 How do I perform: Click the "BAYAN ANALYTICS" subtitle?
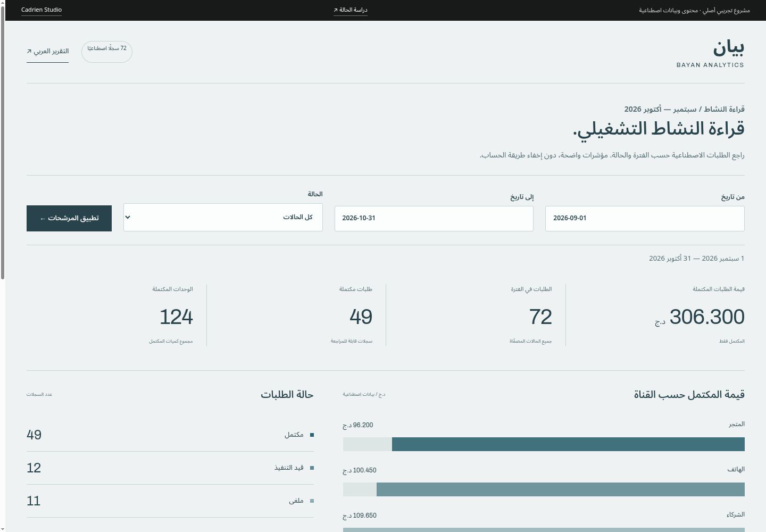tap(710, 65)
